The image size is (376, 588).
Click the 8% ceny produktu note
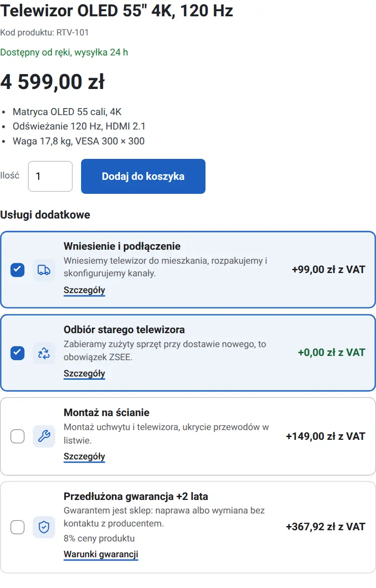(99, 539)
